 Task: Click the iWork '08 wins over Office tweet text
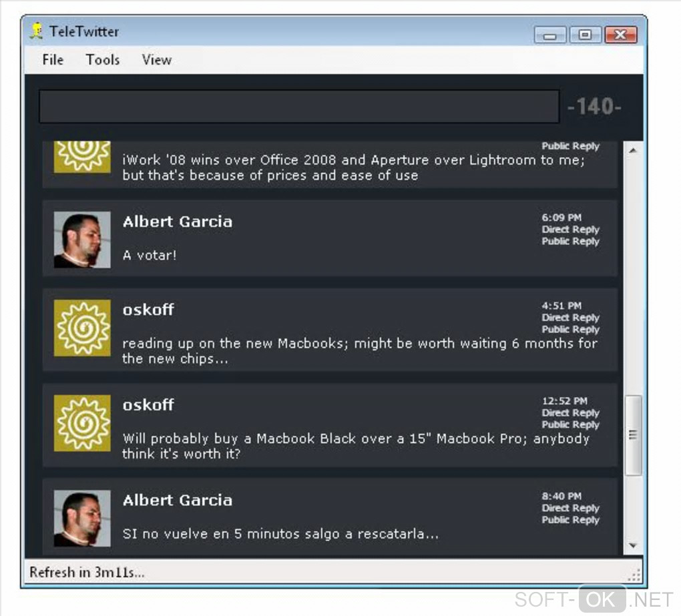point(354,168)
